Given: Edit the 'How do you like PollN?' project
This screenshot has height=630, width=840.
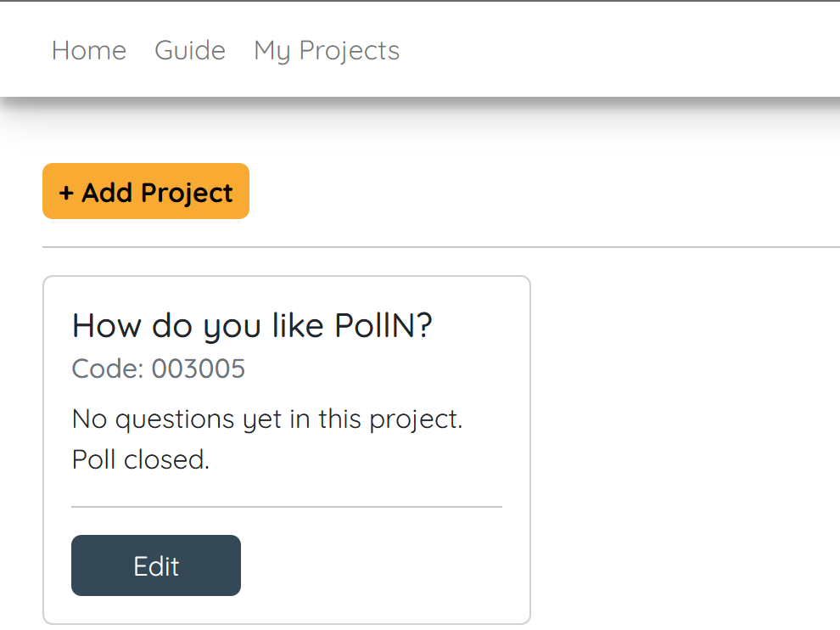Looking at the screenshot, I should [155, 565].
